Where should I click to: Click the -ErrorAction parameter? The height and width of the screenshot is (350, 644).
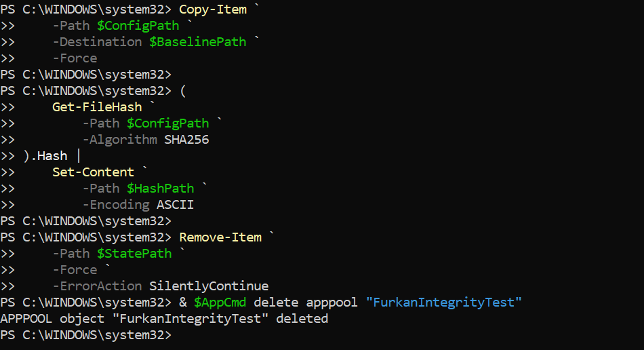coord(97,286)
